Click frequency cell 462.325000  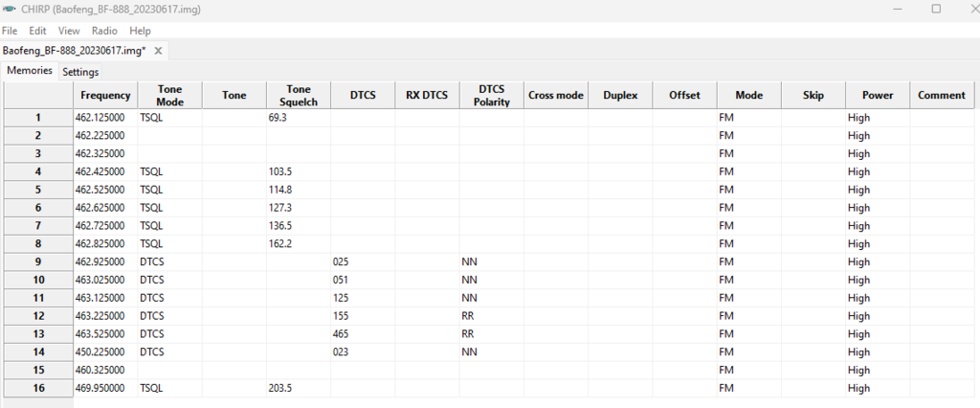105,153
